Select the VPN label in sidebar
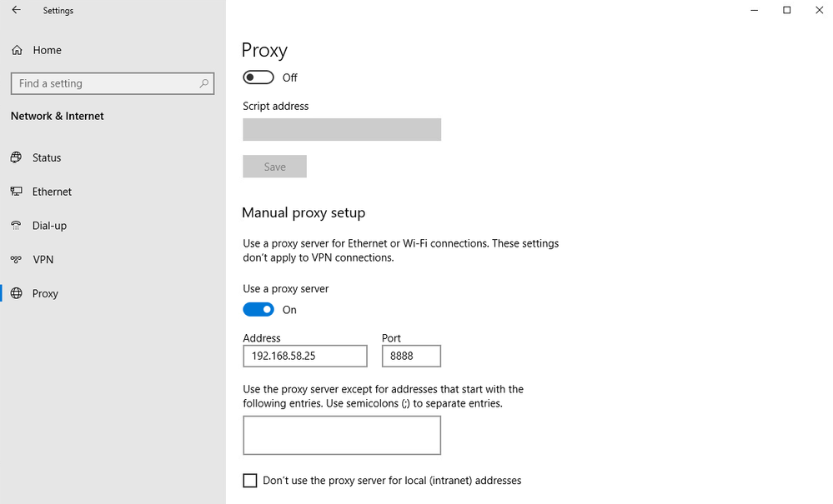The image size is (833, 504). [x=43, y=259]
